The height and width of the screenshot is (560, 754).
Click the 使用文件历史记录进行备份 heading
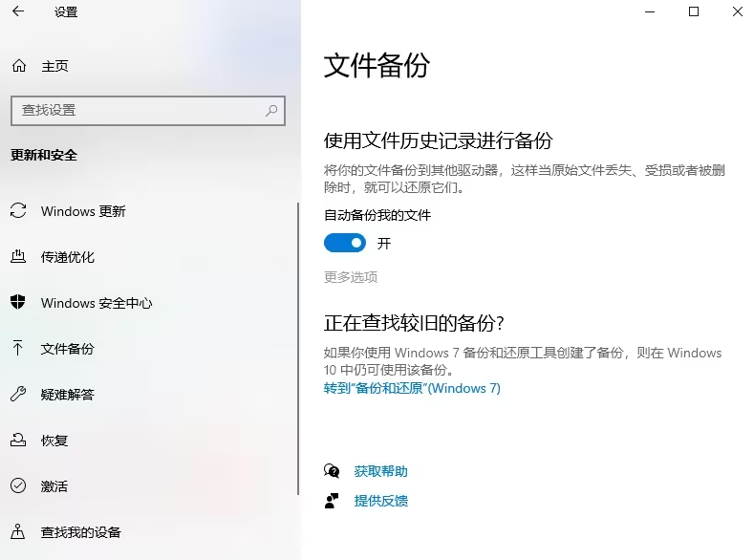(438, 140)
